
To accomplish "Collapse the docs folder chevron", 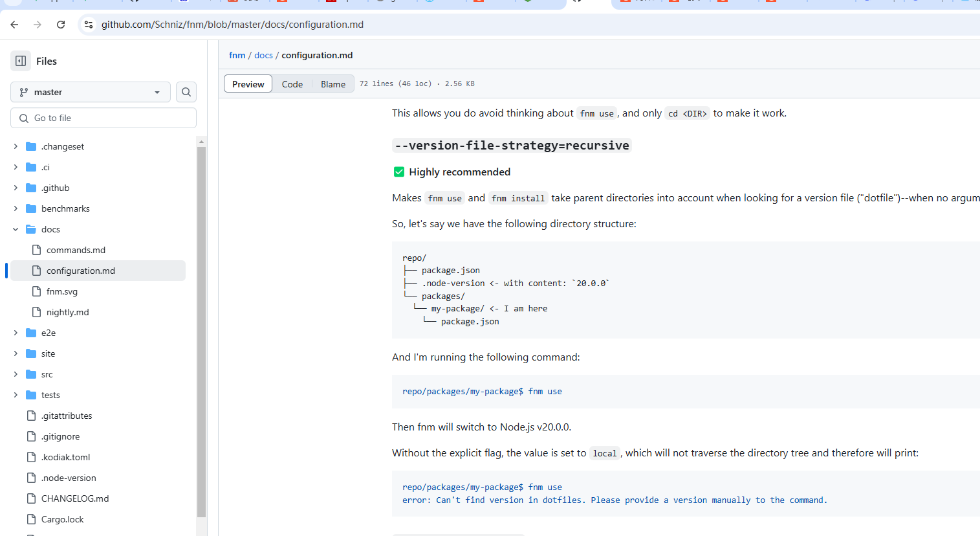I will (x=16, y=229).
